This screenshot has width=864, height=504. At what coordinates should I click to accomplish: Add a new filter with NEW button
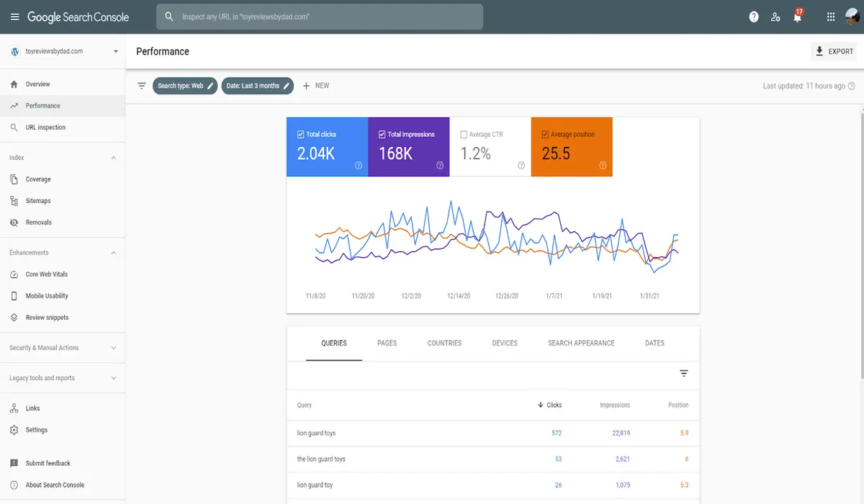(x=315, y=86)
